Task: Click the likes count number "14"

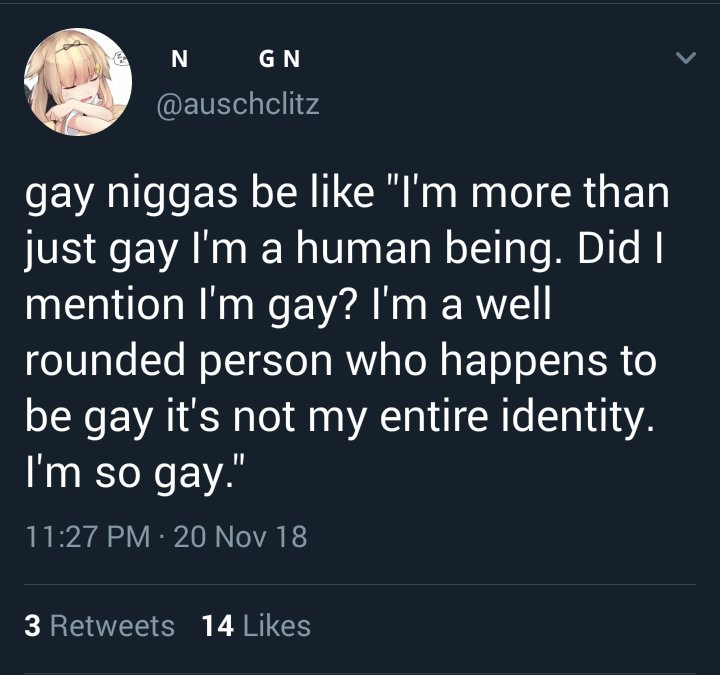Action: pyautogui.click(x=217, y=626)
